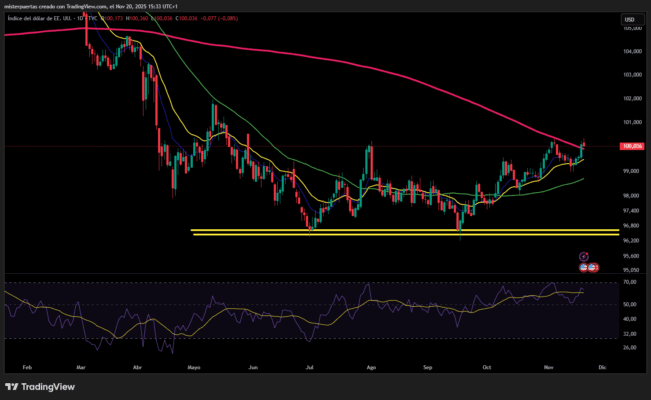Click the lower yellow horizontal support line

(x=400, y=236)
